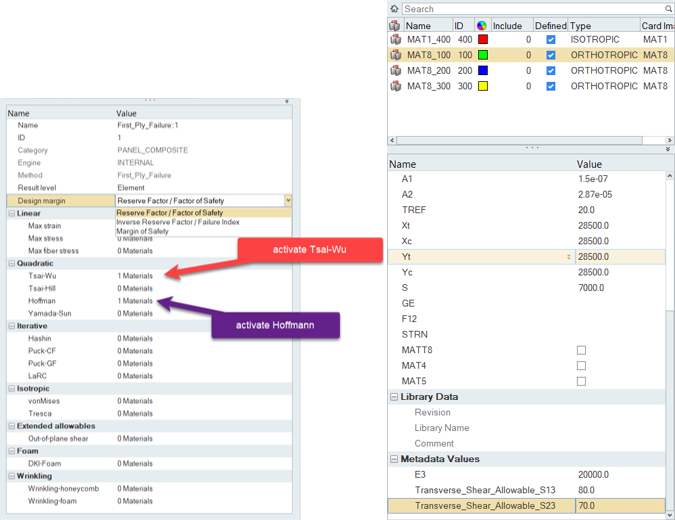Viewport: 675px width, 520px height.
Task: Collapse the Quadratic section
Action: [x=12, y=263]
